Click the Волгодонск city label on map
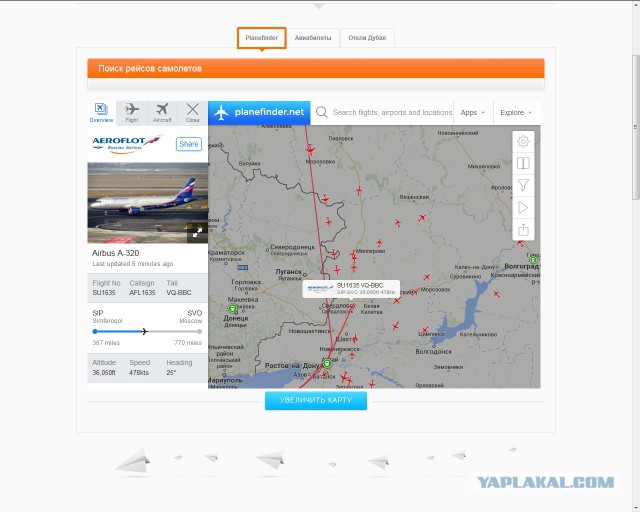640x512 pixels. [x=433, y=352]
